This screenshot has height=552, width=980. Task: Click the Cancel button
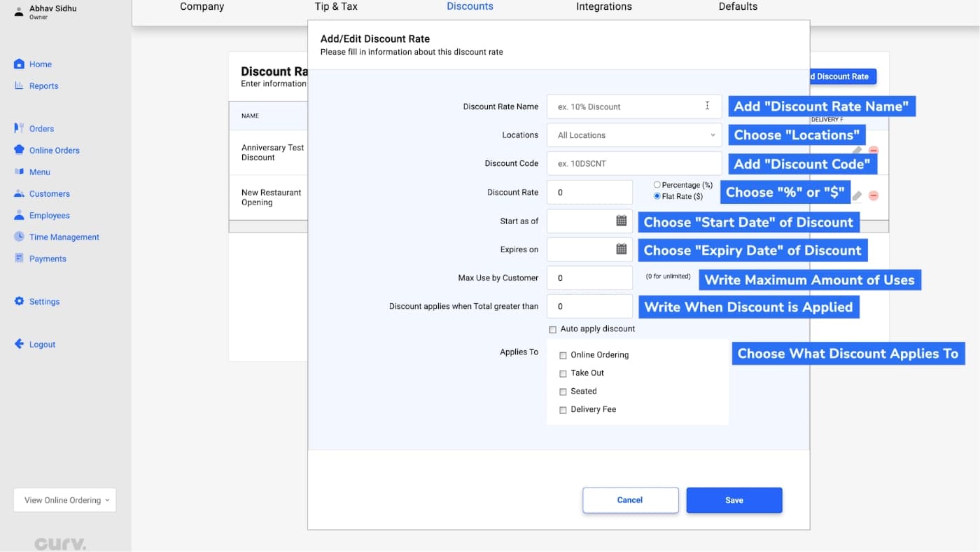(x=630, y=500)
